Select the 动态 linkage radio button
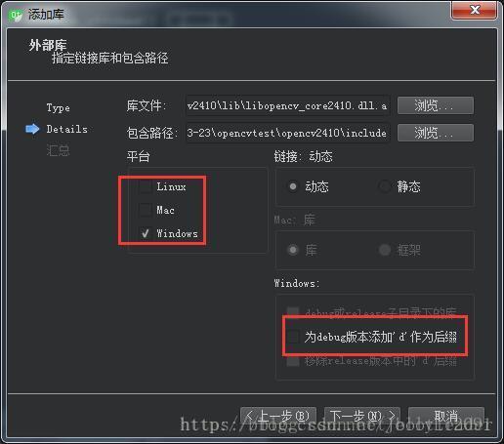The width and height of the screenshot is (504, 444). [x=293, y=186]
